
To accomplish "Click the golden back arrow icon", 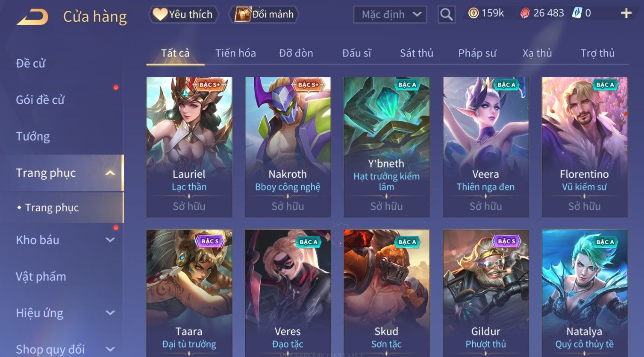I will click(32, 17).
